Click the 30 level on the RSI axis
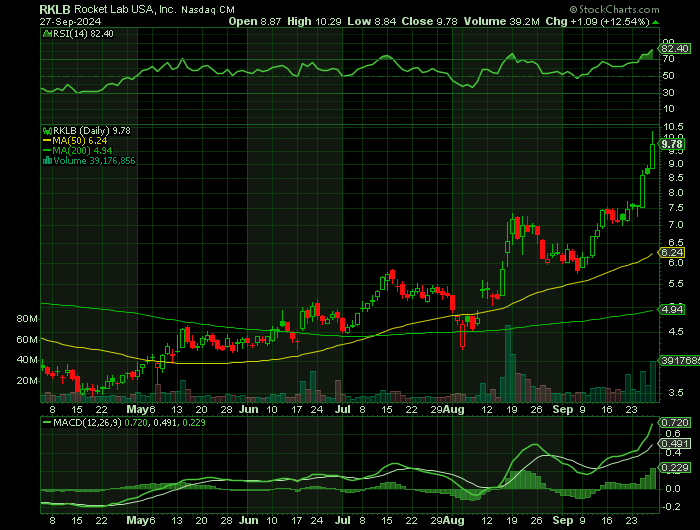The image size is (700, 530). tap(668, 92)
